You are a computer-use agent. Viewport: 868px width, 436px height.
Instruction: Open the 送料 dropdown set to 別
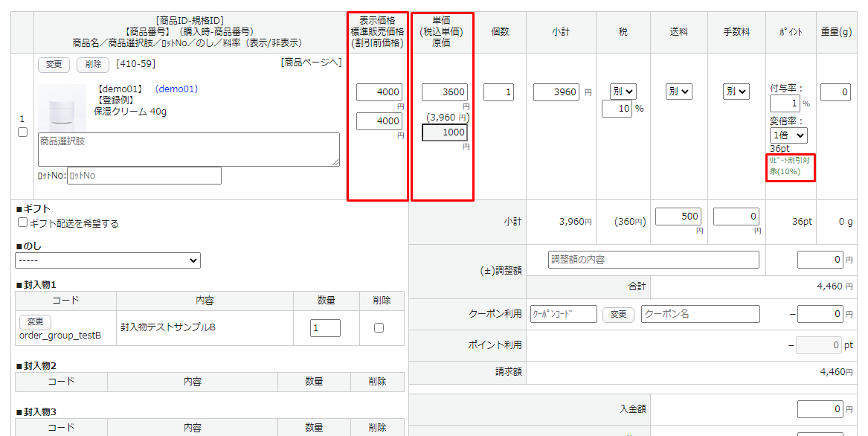pos(678,92)
